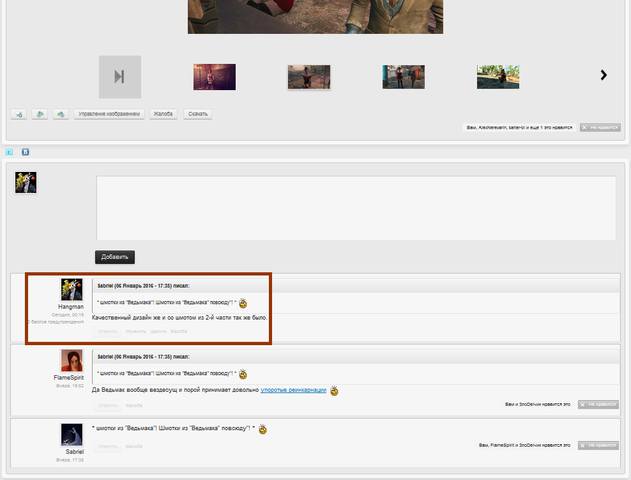Edit Hangman's comment via Изменить
631x480 pixels.
pos(136,332)
